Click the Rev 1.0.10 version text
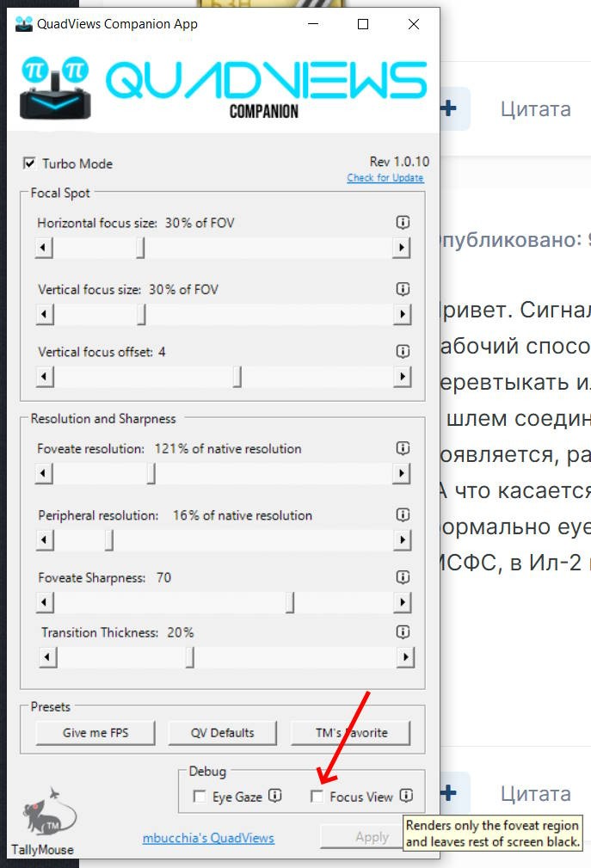The width and height of the screenshot is (591, 868). [399, 162]
